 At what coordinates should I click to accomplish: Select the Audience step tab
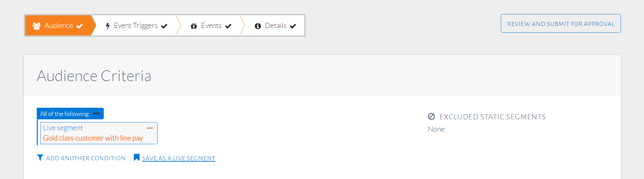[x=59, y=26]
